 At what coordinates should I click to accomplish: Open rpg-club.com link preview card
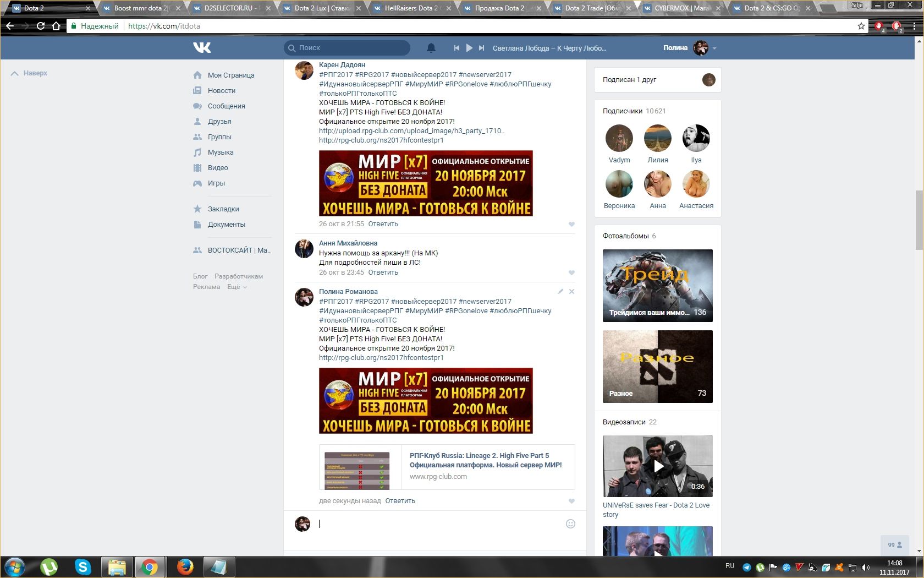pos(447,467)
